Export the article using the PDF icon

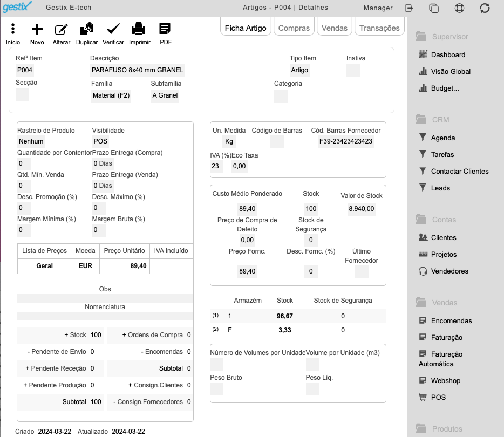165,29
